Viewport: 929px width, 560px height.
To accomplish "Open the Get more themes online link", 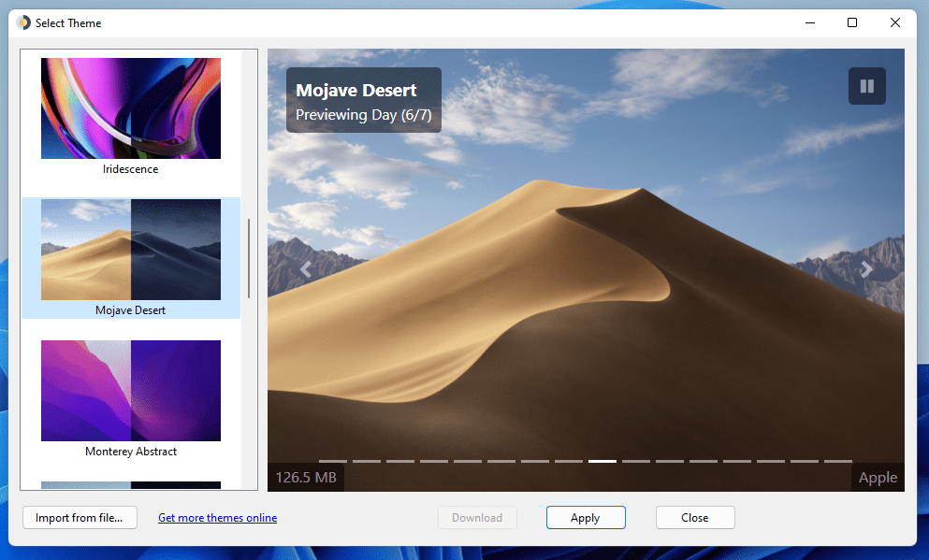I will pos(217,518).
